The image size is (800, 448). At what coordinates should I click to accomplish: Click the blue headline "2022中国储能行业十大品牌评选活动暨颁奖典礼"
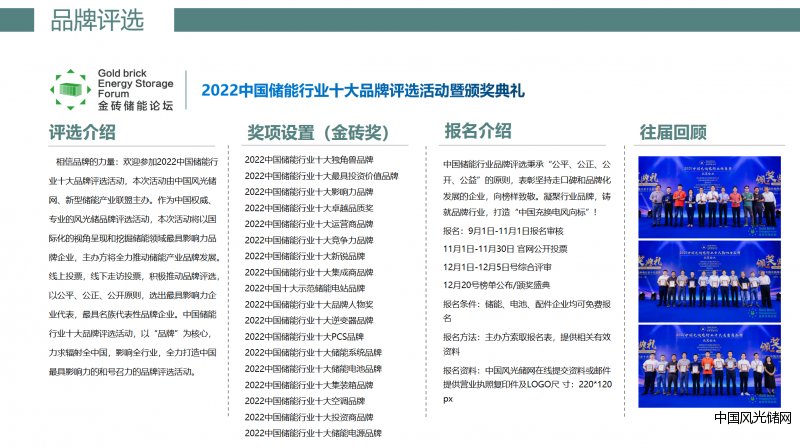(x=363, y=90)
